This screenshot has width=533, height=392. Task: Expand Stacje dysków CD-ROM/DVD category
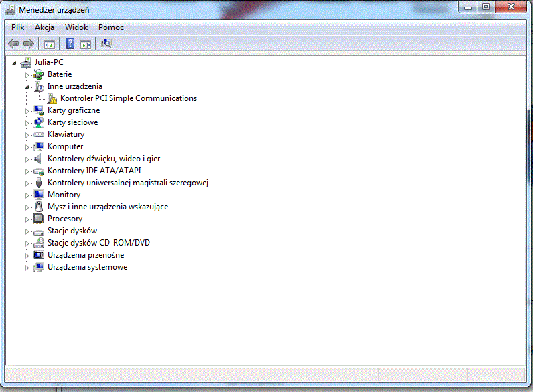pyautogui.click(x=27, y=243)
